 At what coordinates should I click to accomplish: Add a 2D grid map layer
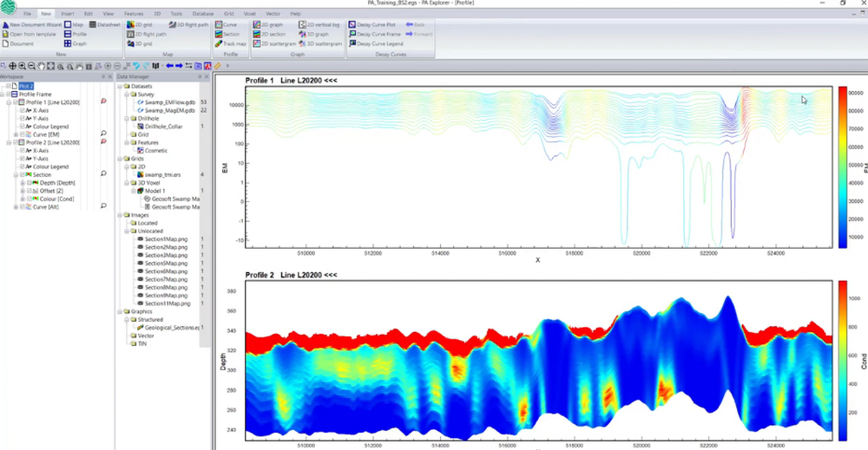[140, 25]
